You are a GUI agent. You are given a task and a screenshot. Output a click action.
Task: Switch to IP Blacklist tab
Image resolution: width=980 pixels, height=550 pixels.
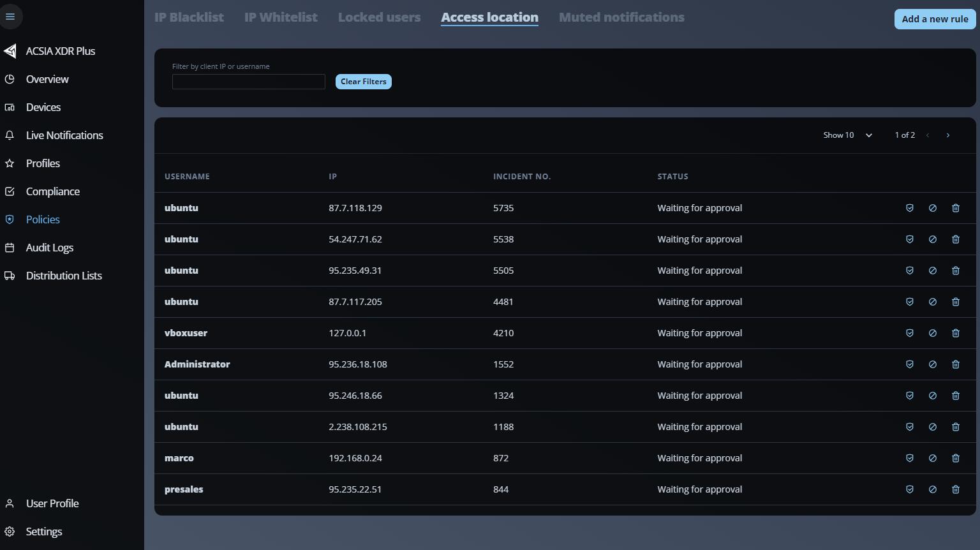(189, 17)
